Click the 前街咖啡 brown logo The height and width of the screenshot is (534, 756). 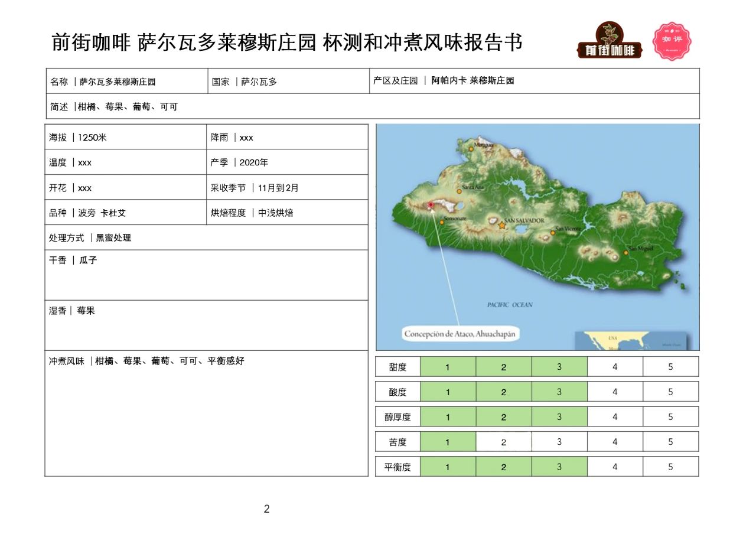(x=609, y=41)
